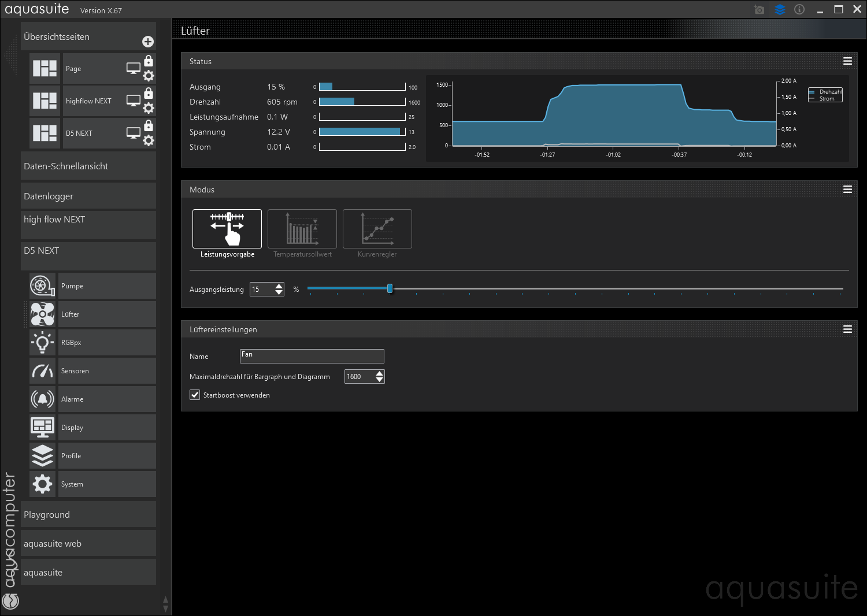867x616 pixels.
Task: Click the fan Name input field
Action: pos(312,356)
